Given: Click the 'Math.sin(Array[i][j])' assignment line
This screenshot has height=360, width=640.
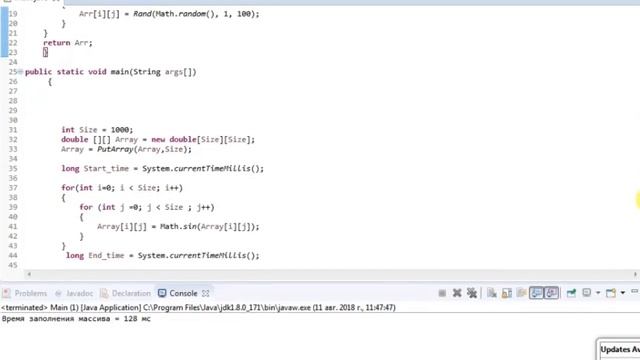Looking at the screenshot, I should (x=178, y=227).
